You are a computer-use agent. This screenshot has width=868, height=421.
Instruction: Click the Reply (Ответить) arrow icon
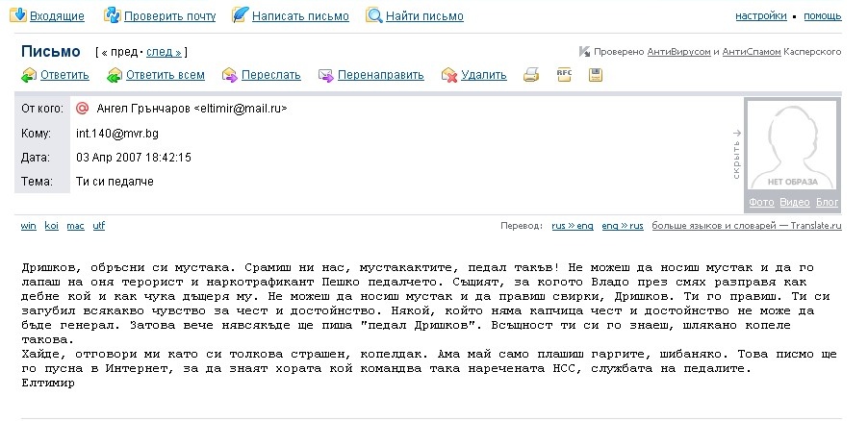coord(29,74)
